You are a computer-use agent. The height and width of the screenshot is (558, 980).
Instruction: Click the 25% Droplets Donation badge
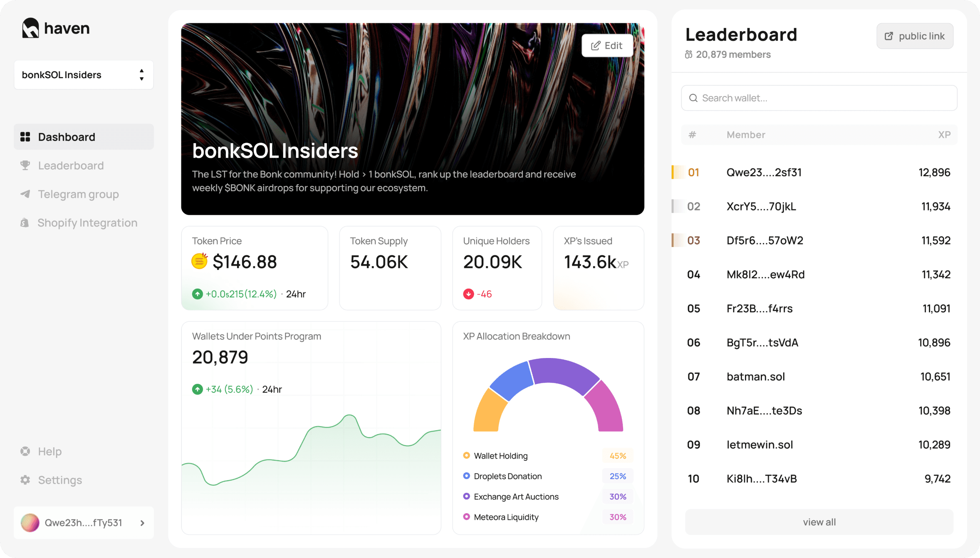point(618,476)
